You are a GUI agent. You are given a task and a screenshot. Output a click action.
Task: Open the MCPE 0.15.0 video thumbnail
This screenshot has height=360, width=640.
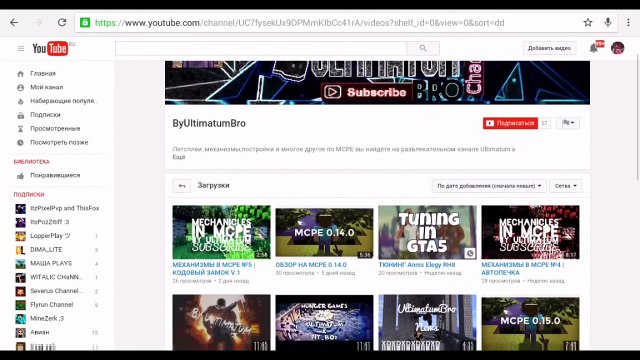click(530, 324)
